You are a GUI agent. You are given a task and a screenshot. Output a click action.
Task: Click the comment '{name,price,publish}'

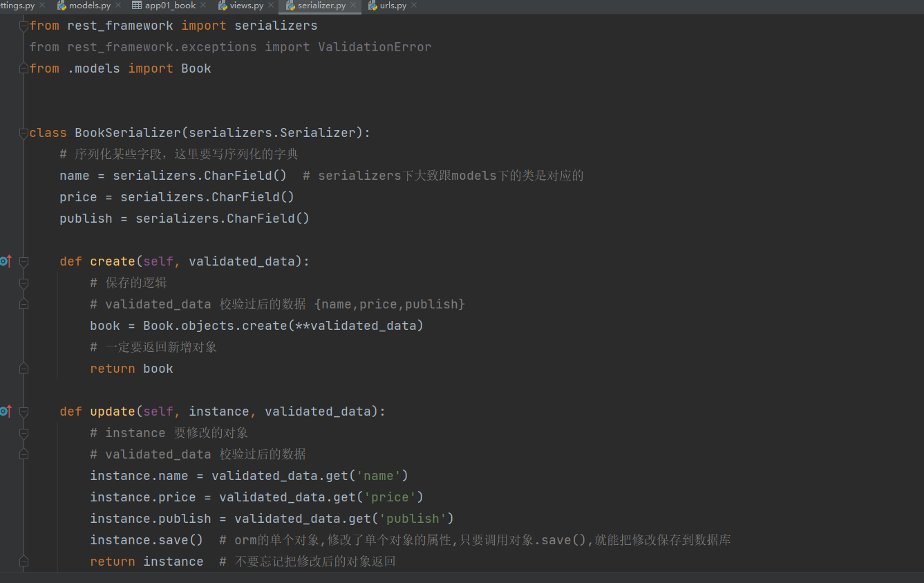coord(390,304)
